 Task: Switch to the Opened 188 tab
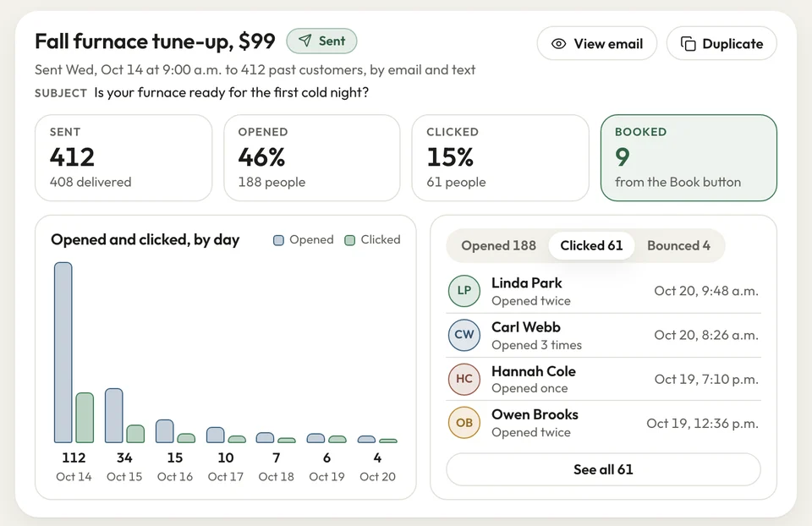(498, 245)
